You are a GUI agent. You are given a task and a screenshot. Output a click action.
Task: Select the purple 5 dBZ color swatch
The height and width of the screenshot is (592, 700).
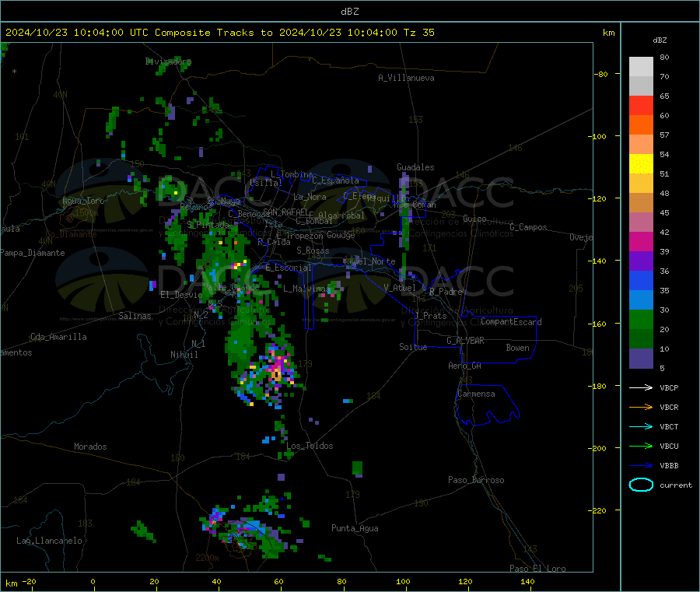641,359
